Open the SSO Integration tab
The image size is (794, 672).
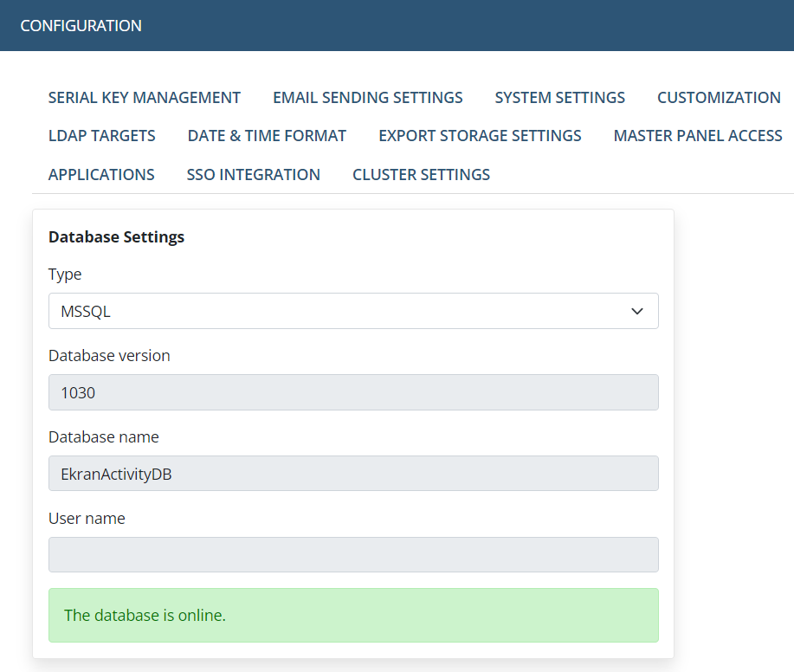[253, 175]
